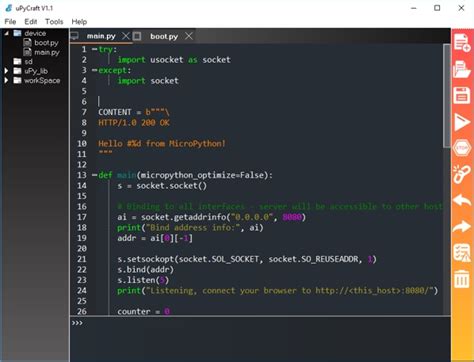
Task: Expand the uPy_lib folder
Action: click(6, 71)
